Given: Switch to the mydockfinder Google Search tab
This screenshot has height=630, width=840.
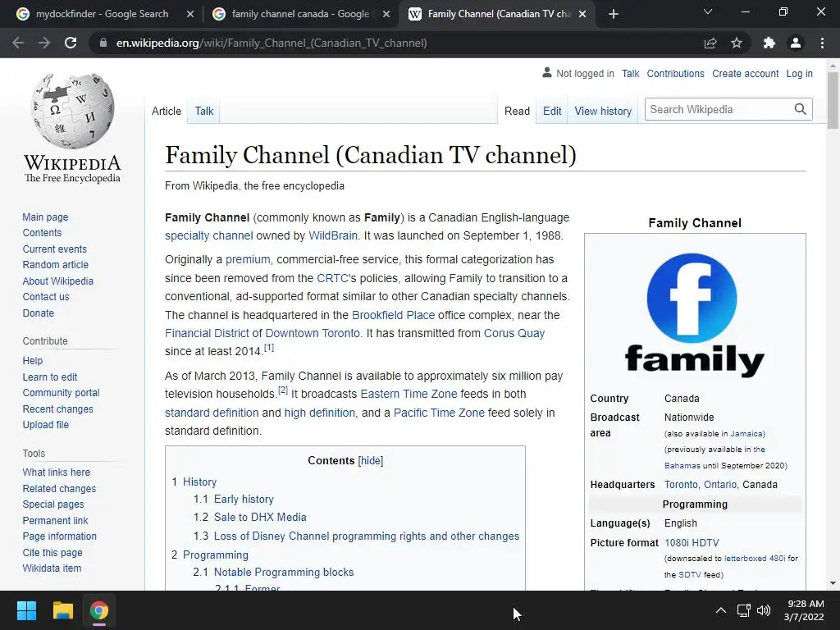Looking at the screenshot, I should coord(102,14).
